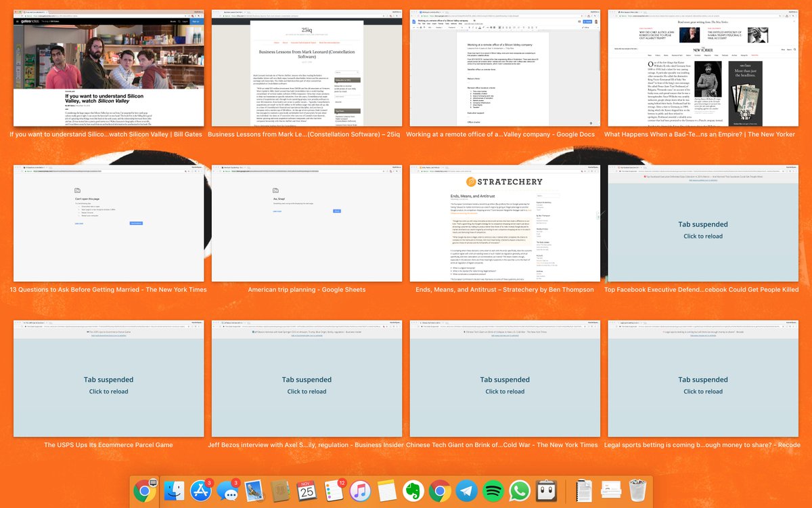Click the title "Ends, Means, and Antitrust – Stratechery by Ben Thompson"
The image size is (812, 508).
click(x=505, y=290)
